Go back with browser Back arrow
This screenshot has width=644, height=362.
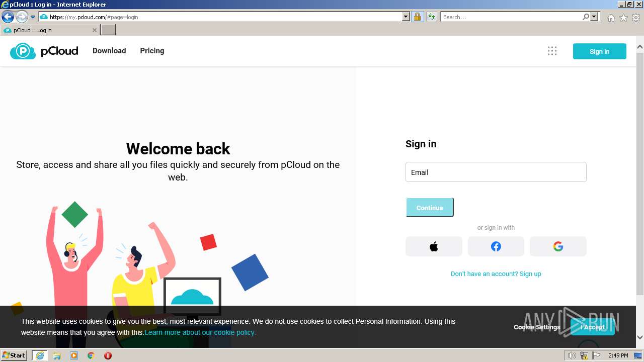tap(8, 17)
